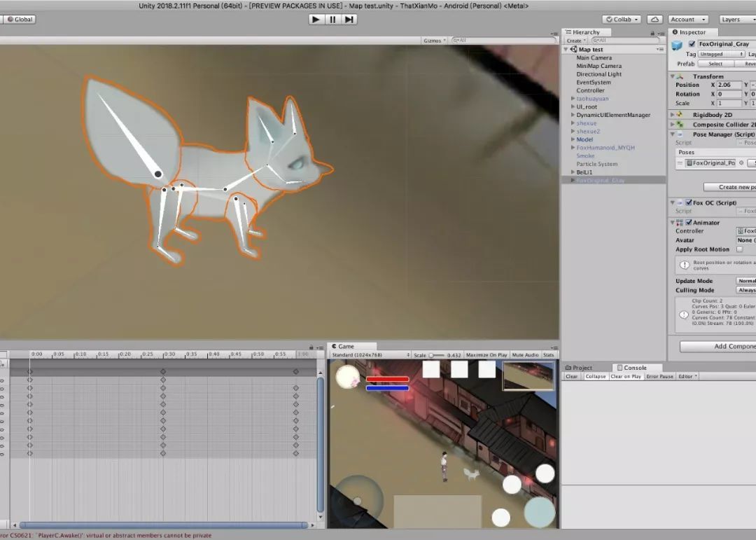Screen dimensions: 756x540
Task: Click the Rigidbody 2D component icon
Action: pos(680,114)
